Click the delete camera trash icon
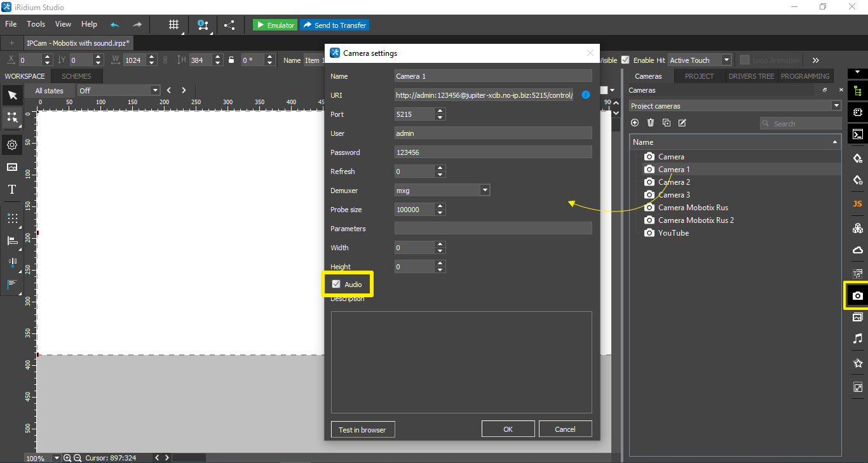868x463 pixels. (x=651, y=123)
